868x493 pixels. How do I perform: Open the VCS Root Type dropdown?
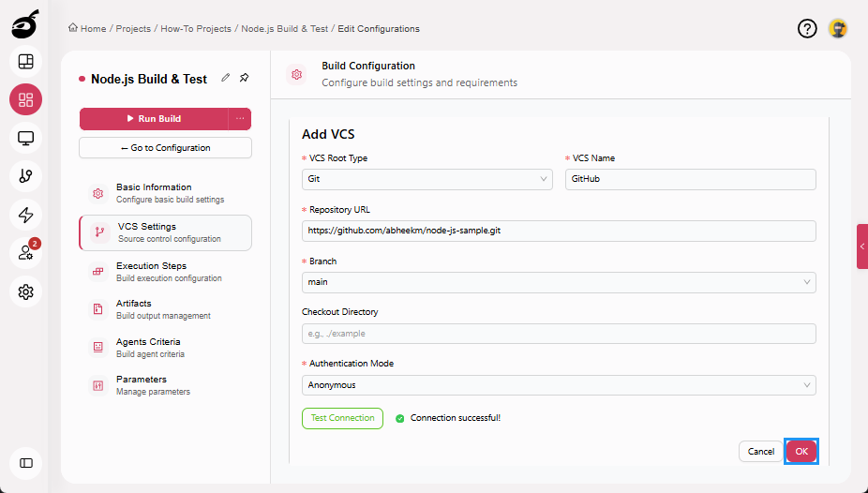pyautogui.click(x=427, y=179)
